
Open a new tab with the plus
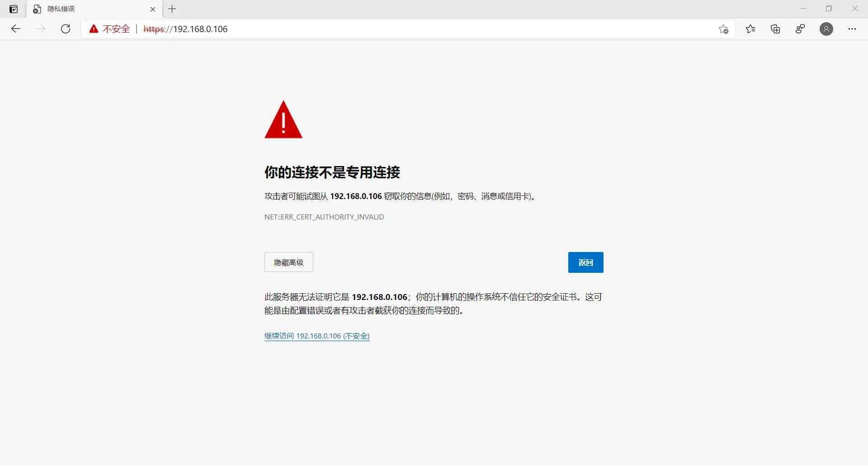click(x=172, y=9)
